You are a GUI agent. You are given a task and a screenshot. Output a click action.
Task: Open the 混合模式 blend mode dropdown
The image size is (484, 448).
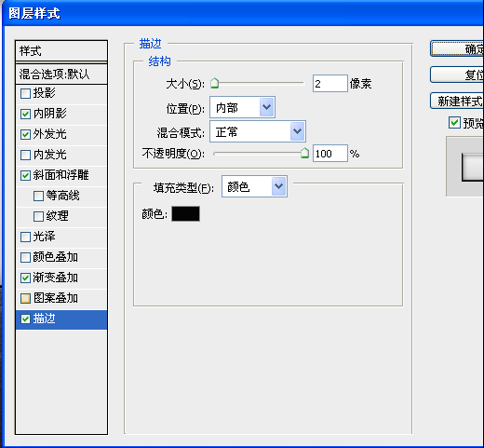(x=258, y=131)
